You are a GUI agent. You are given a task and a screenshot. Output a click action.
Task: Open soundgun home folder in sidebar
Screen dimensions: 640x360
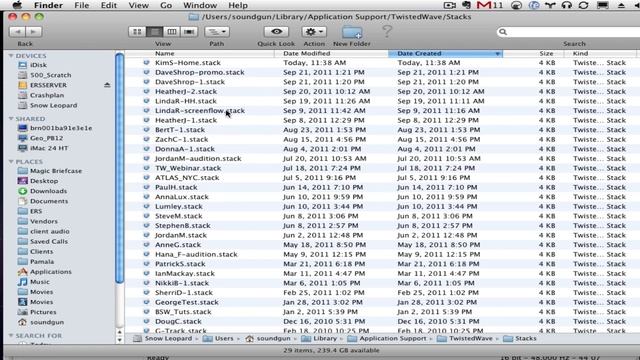click(x=47, y=322)
